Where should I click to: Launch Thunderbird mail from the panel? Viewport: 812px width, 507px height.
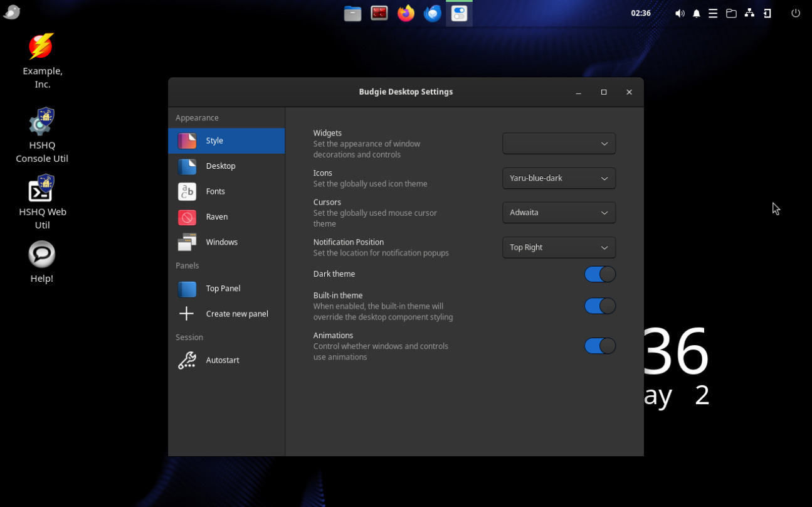click(432, 13)
